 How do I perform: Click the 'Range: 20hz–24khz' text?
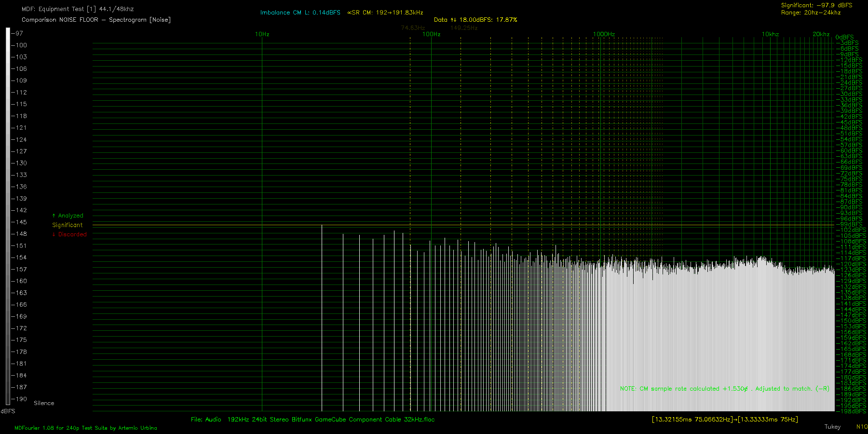tap(811, 13)
